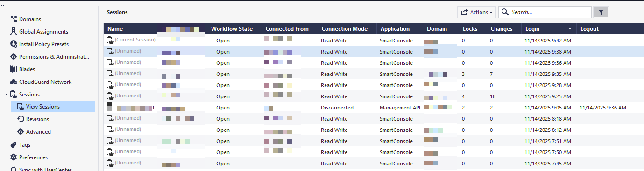
Task: Click the session icon of Current Session row
Action: [x=110, y=41]
